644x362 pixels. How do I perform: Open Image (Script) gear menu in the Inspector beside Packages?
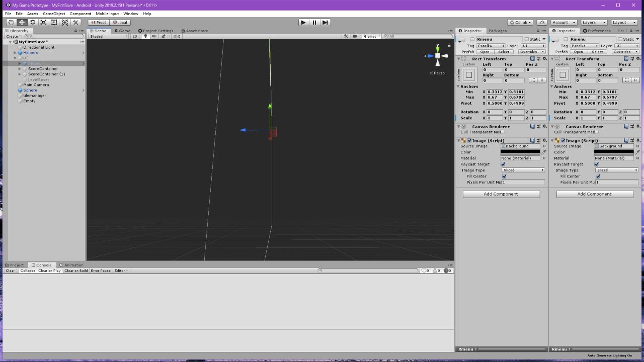(544, 140)
